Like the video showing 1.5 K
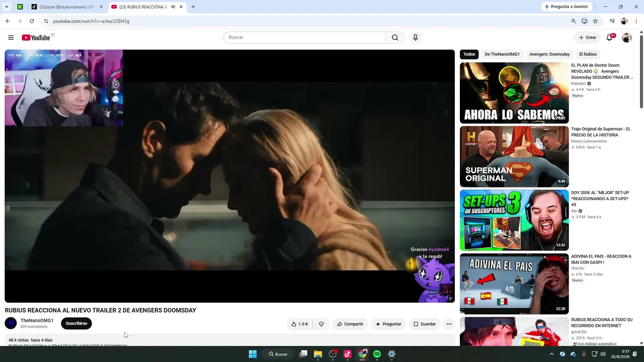 click(299, 324)
